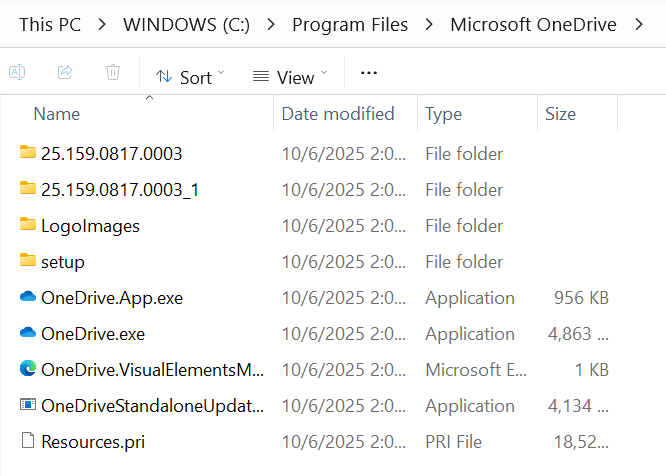Open the Sort dropdown menu
Screen dimensions: 666x476
pos(190,77)
